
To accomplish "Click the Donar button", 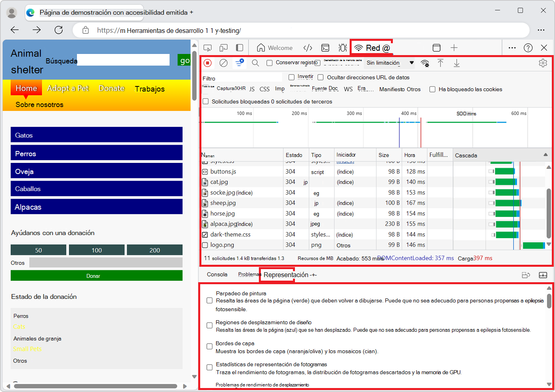I will coord(96,275).
